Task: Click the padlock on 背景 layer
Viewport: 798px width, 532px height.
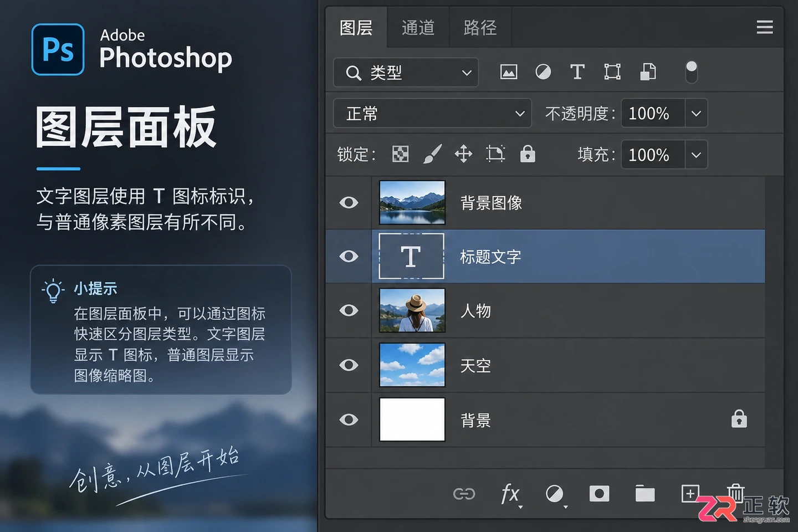Action: (739, 419)
